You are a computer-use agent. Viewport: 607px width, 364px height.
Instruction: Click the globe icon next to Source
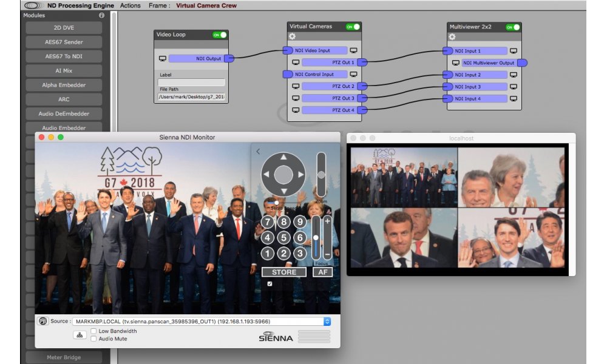click(x=42, y=321)
